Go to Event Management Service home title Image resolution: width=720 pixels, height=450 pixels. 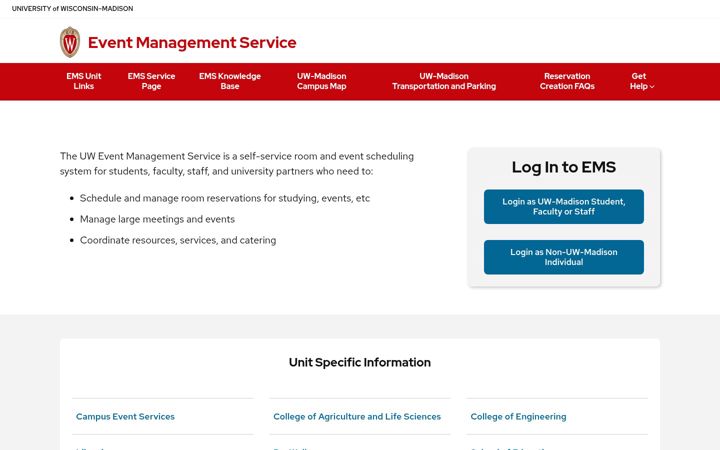(192, 42)
